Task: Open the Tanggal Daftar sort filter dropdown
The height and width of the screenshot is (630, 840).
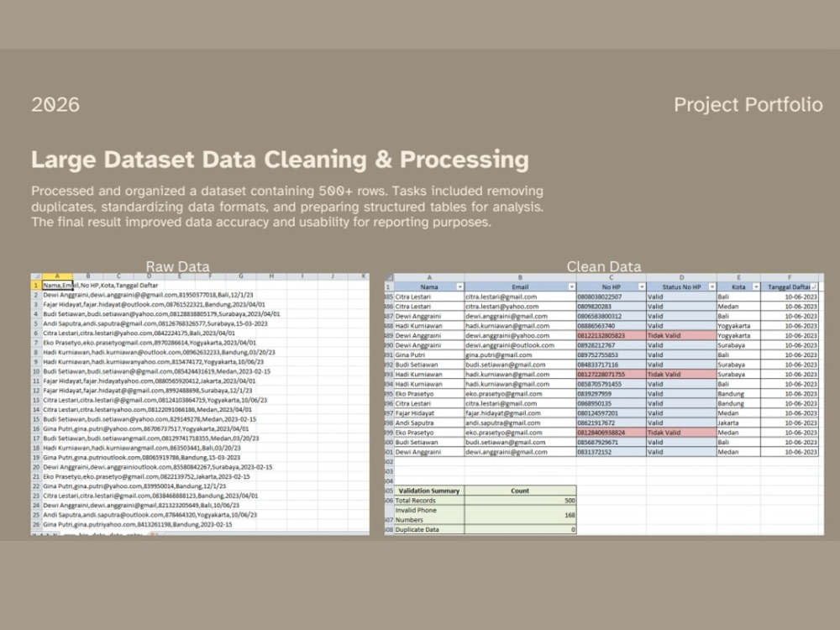Action: point(814,287)
